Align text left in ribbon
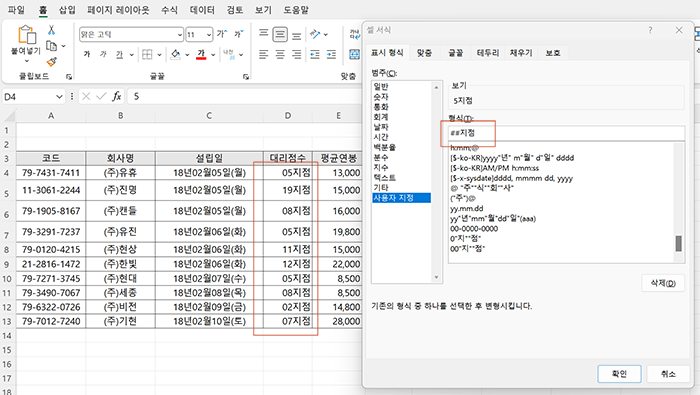The image size is (700, 395). tap(264, 54)
